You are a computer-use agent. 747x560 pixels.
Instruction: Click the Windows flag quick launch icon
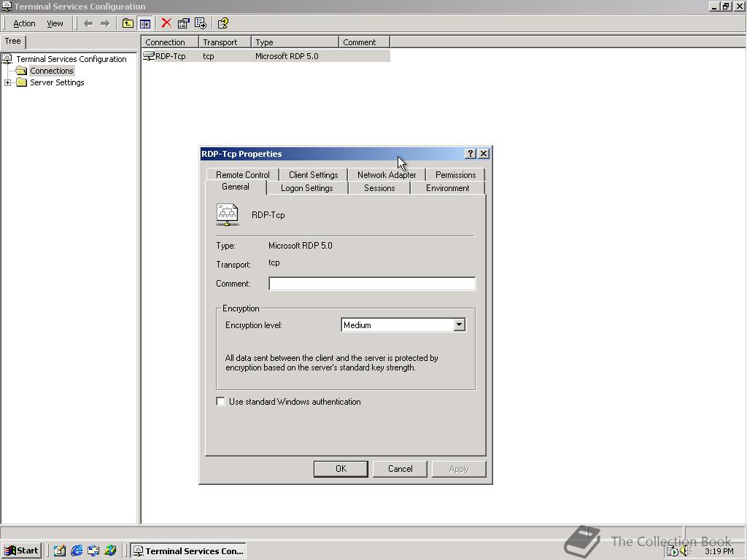coord(111,551)
